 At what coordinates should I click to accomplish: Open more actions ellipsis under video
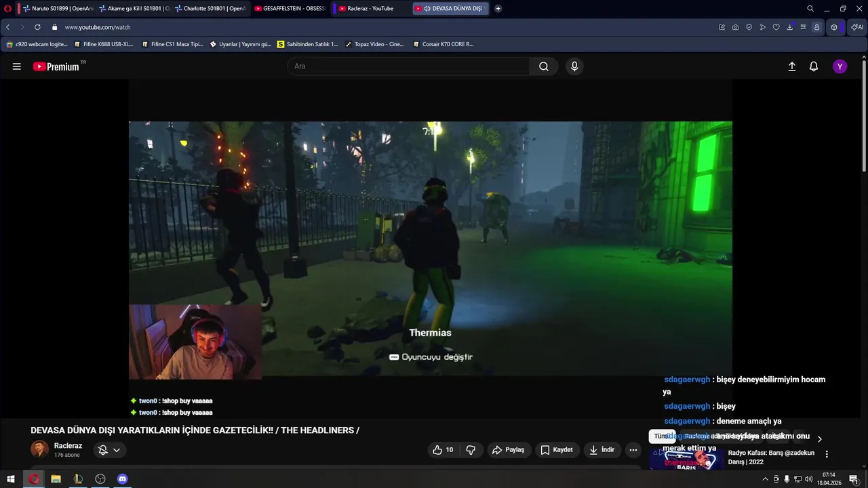pos(633,449)
